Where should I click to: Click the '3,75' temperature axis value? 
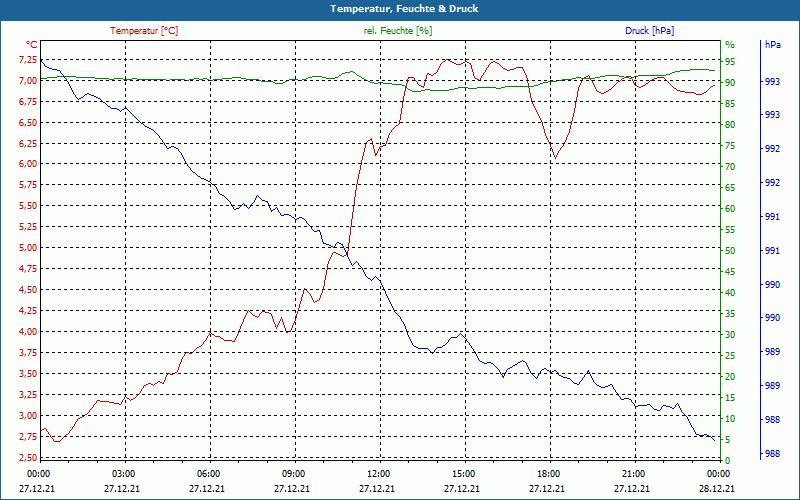(x=28, y=353)
